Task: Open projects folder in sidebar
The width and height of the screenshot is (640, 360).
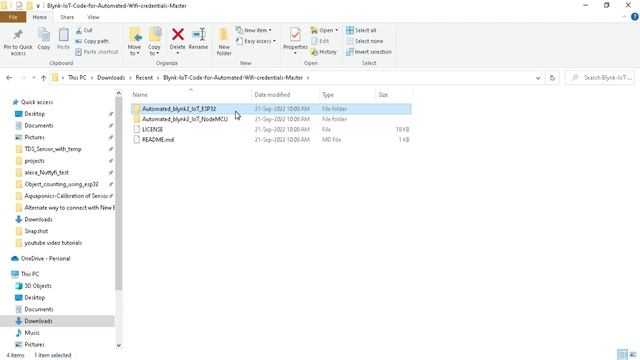Action: tap(34, 161)
